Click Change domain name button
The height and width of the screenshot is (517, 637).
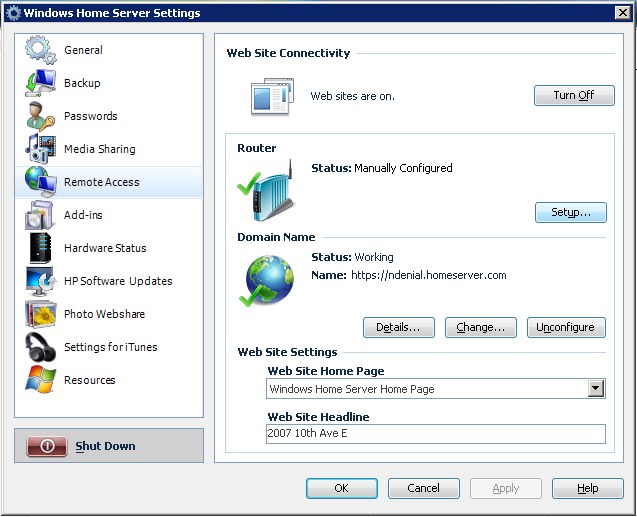coord(481,327)
